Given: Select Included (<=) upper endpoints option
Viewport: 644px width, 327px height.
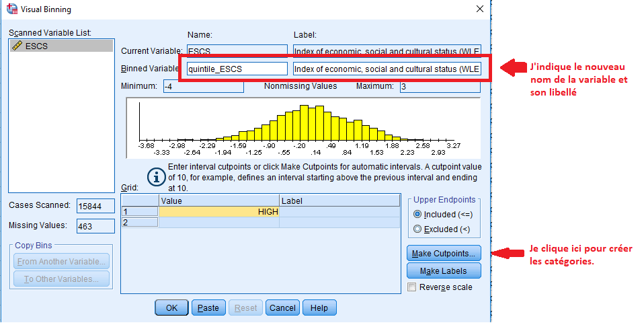Looking at the screenshot, I should click(x=417, y=214).
